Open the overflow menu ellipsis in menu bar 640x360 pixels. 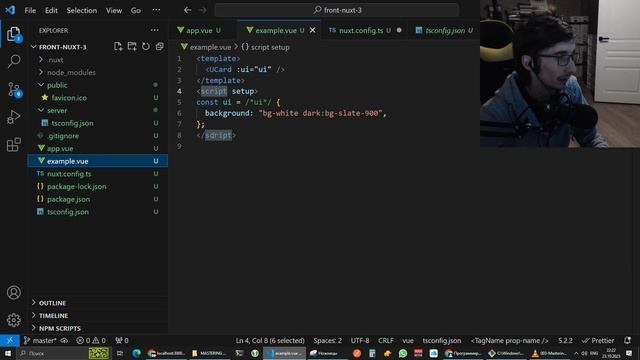click(x=156, y=10)
